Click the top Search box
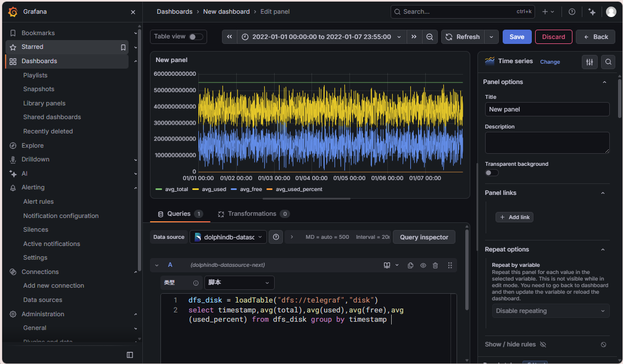 tap(463, 12)
